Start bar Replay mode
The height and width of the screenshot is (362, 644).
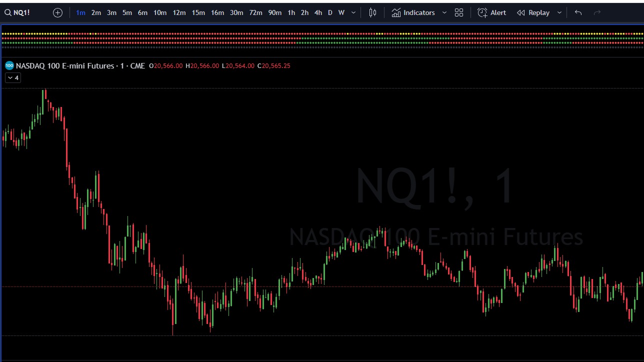pos(533,12)
